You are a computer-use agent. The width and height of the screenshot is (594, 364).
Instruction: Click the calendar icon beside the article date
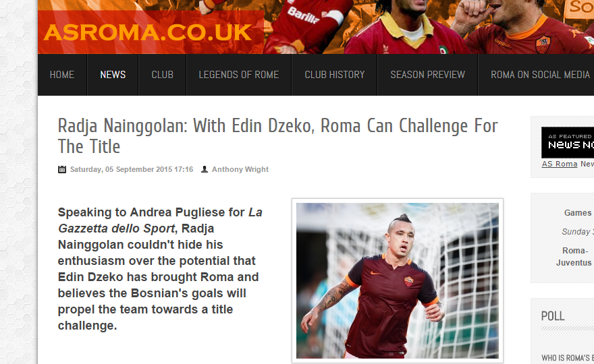(x=61, y=169)
